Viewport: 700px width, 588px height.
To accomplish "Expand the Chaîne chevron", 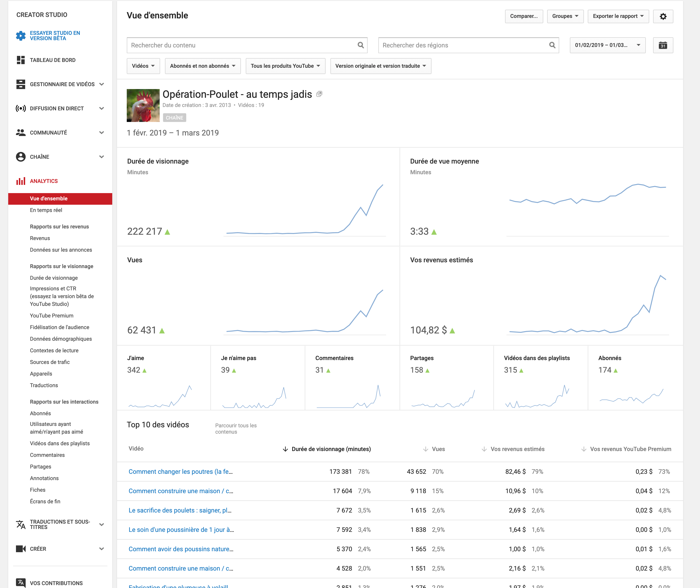I will pos(102,157).
